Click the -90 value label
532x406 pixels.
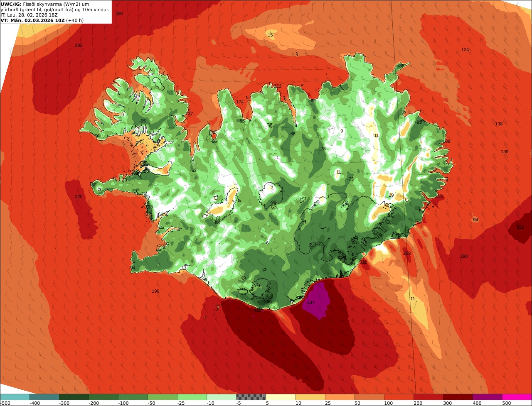[273, 203]
